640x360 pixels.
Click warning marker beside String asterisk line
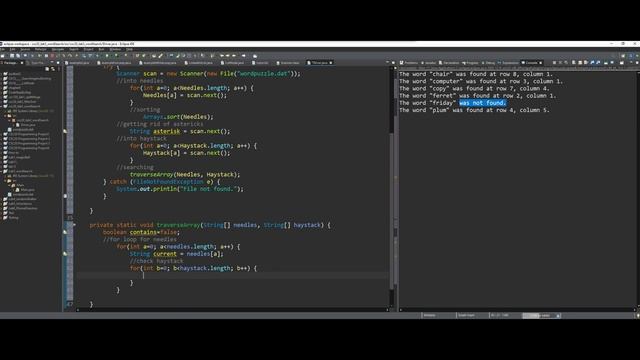click(x=65, y=131)
